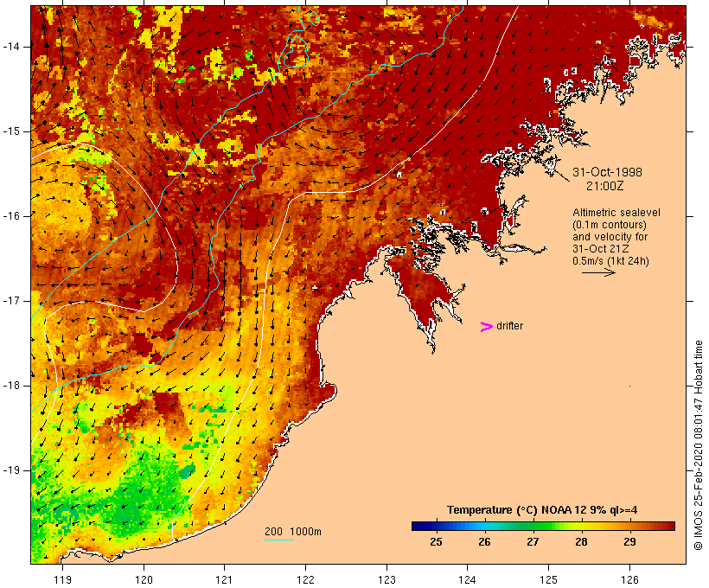Image resolution: width=709 pixels, height=588 pixels.
Task: Click the dark blue end of the colorbar
Action: click(418, 526)
